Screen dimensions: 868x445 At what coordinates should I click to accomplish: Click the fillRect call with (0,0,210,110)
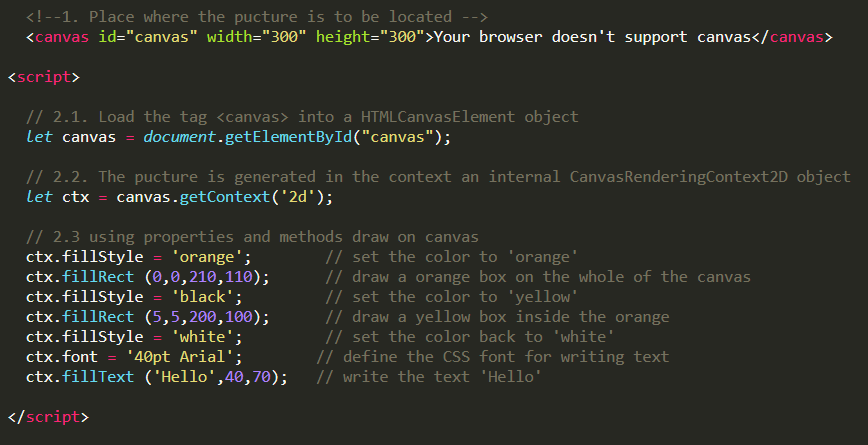[x=148, y=277]
